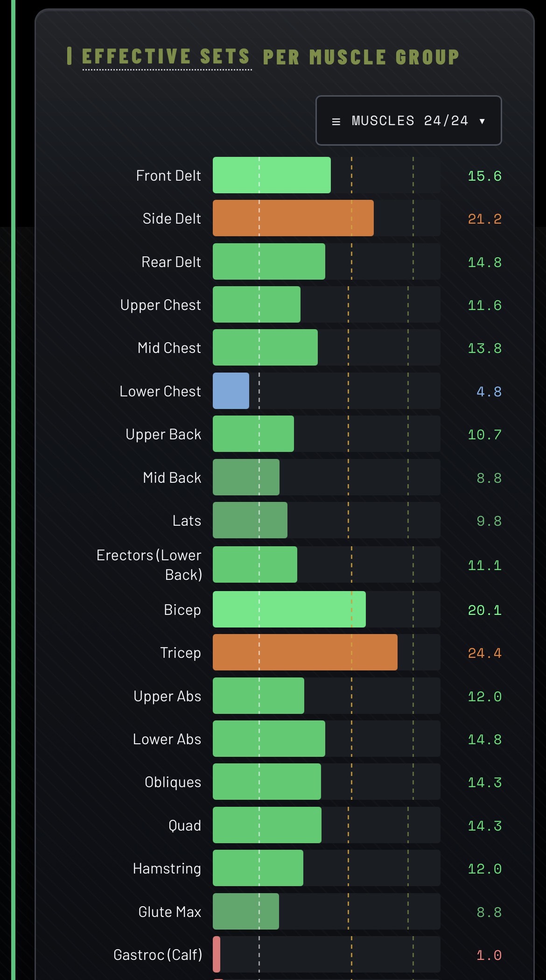Select the Mid Back bar
The width and height of the screenshot is (546, 980).
[x=246, y=477]
